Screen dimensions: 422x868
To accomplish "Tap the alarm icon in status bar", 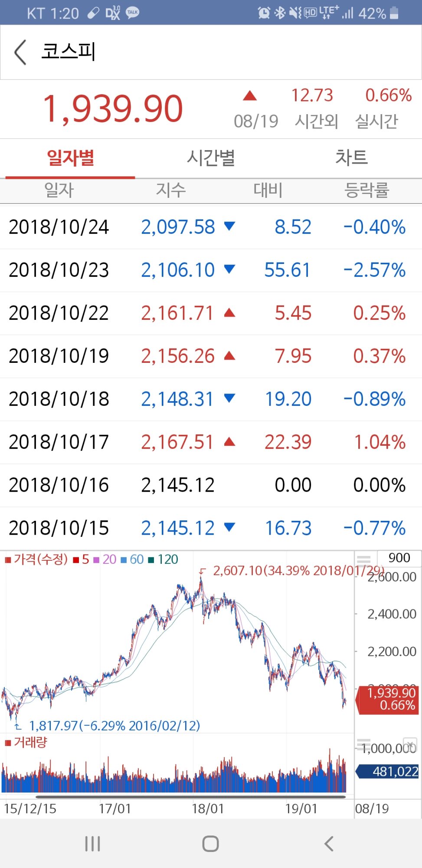I will tap(264, 13).
